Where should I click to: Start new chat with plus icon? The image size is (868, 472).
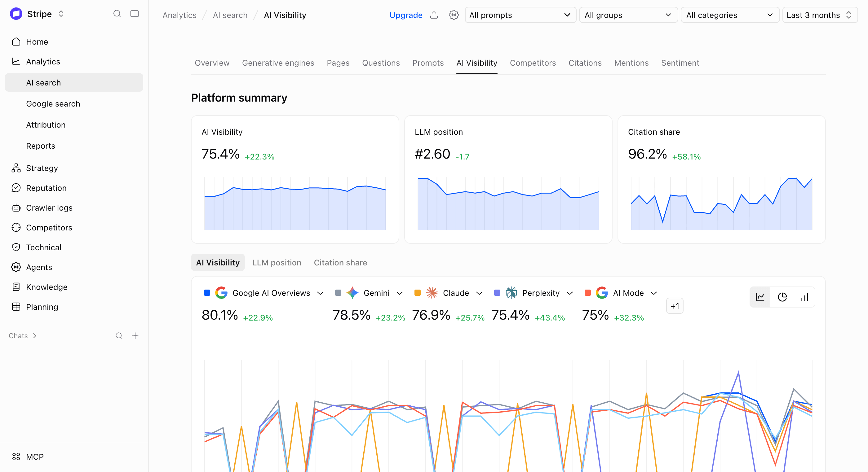click(135, 336)
